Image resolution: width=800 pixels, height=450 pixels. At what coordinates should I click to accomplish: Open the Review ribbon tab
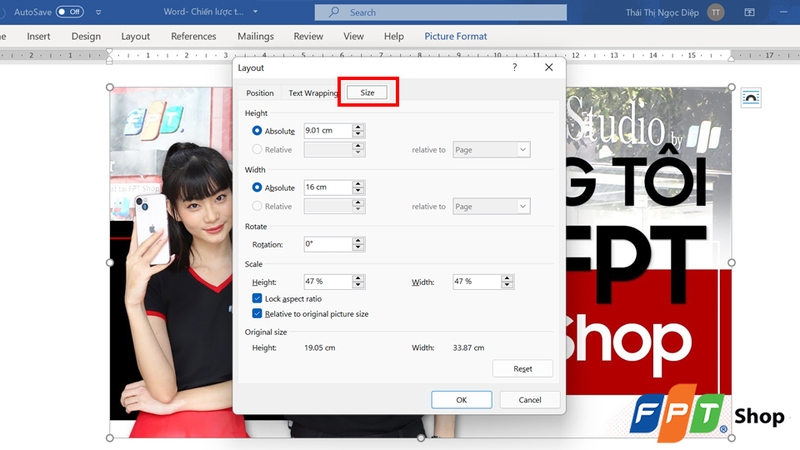[x=308, y=36]
